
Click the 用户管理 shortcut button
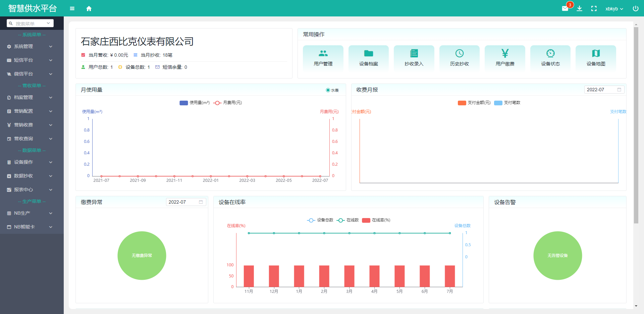(323, 58)
